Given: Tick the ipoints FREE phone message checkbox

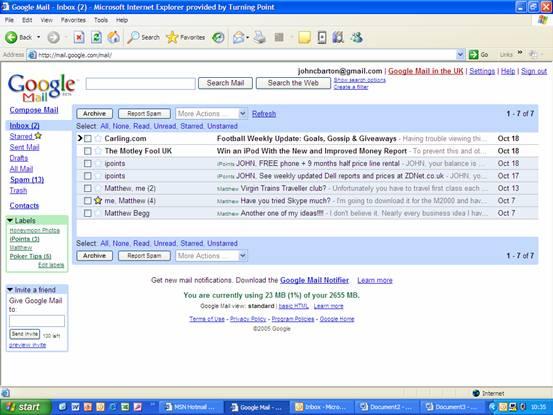Looking at the screenshot, I should click(x=88, y=163).
